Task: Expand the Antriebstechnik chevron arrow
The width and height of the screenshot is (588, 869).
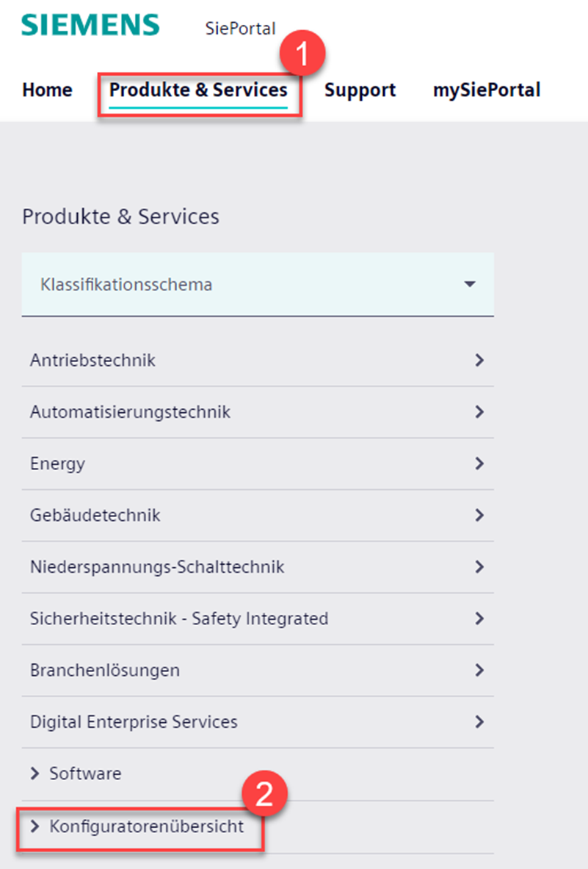Action: (x=479, y=360)
